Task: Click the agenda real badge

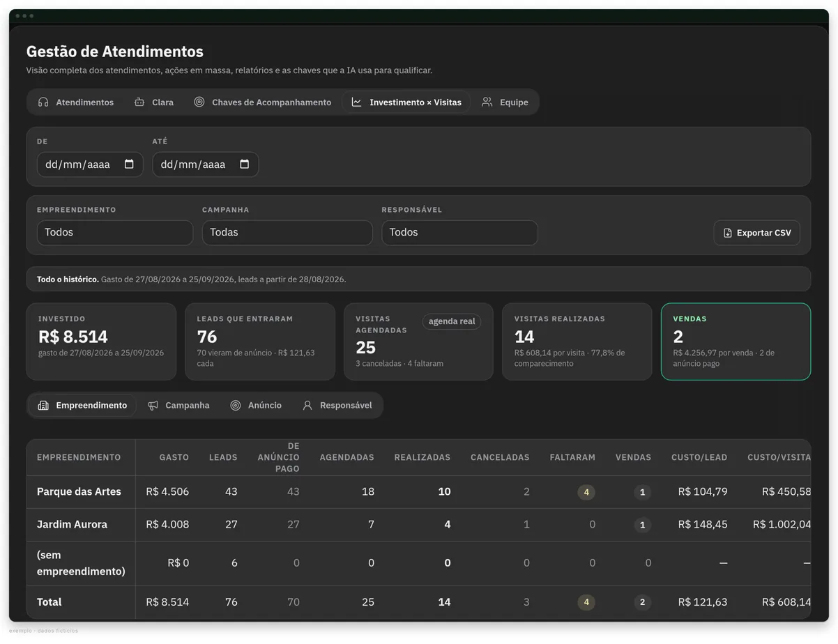Action: pos(452,321)
